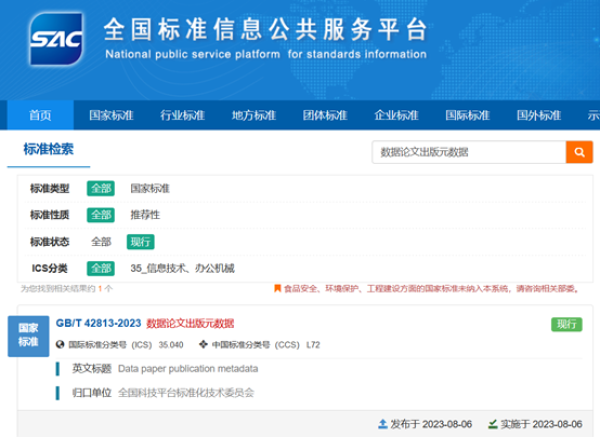Screen dimensions: 600x437
Task: Click the CCS classification icon
Action: coord(204,345)
